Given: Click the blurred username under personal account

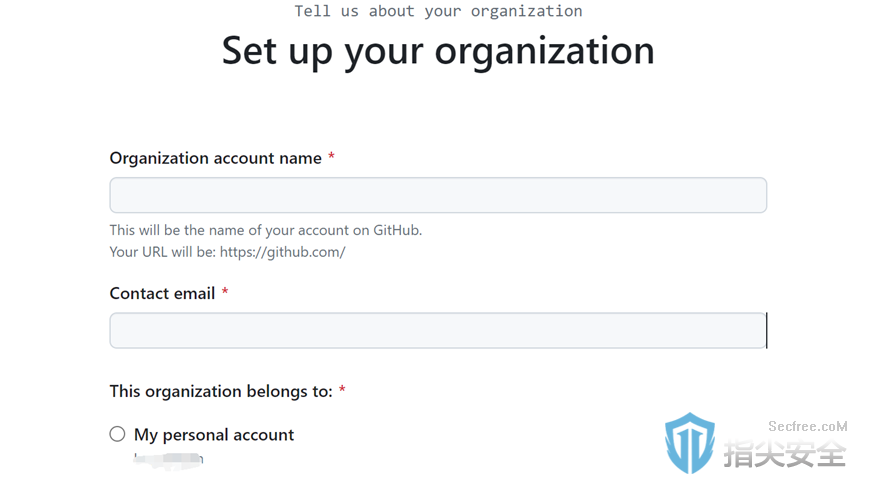Looking at the screenshot, I should coord(169,459).
